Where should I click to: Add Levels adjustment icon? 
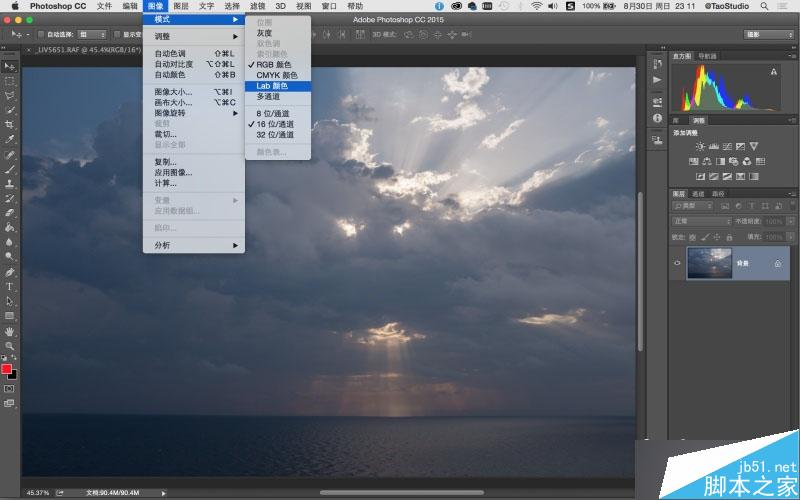coord(714,146)
